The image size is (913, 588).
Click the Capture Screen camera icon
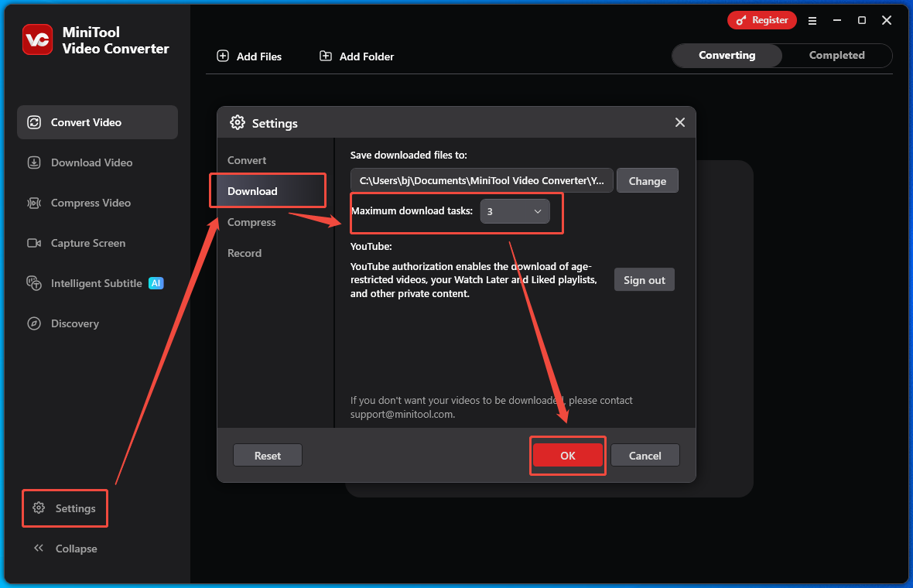pos(34,243)
